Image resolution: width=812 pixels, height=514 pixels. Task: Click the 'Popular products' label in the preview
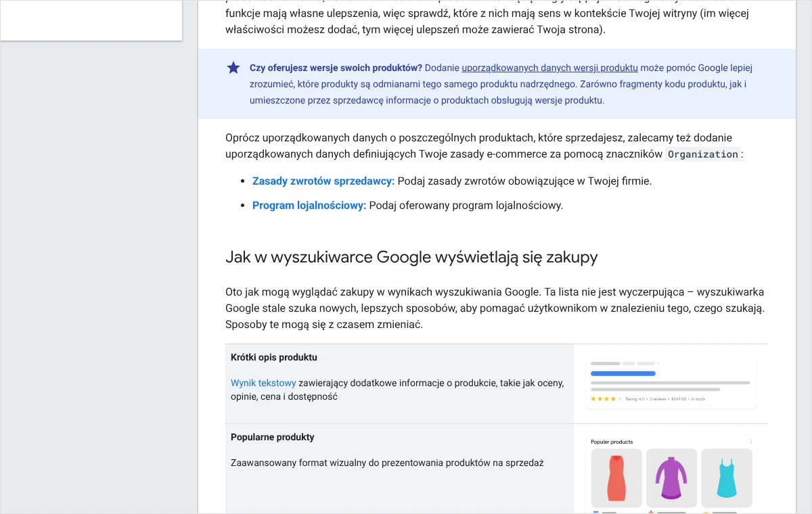[x=612, y=442]
